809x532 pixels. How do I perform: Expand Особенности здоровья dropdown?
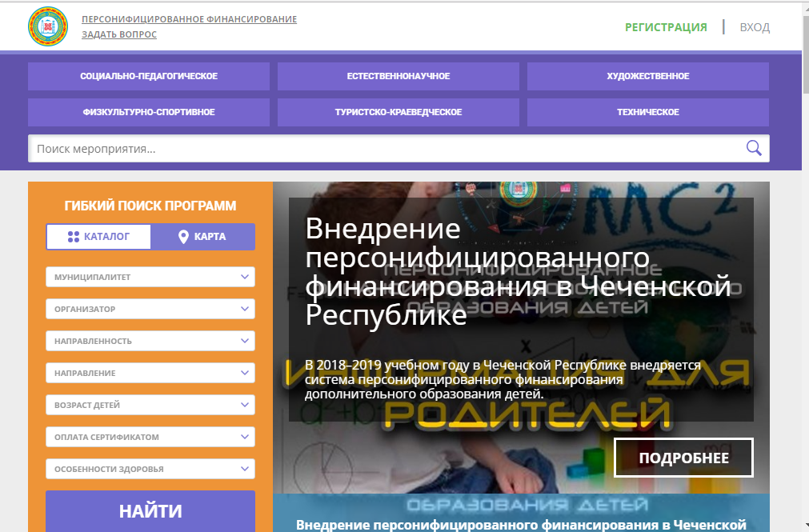[x=150, y=469]
